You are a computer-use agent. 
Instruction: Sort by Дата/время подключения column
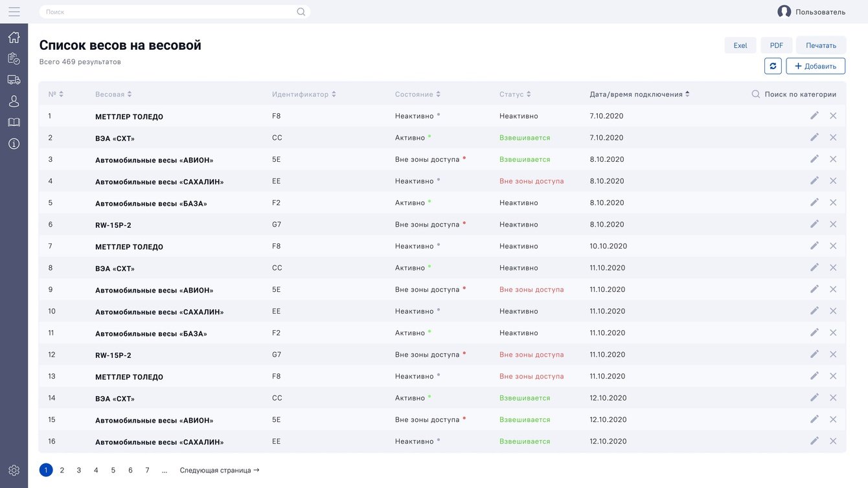[x=639, y=94]
